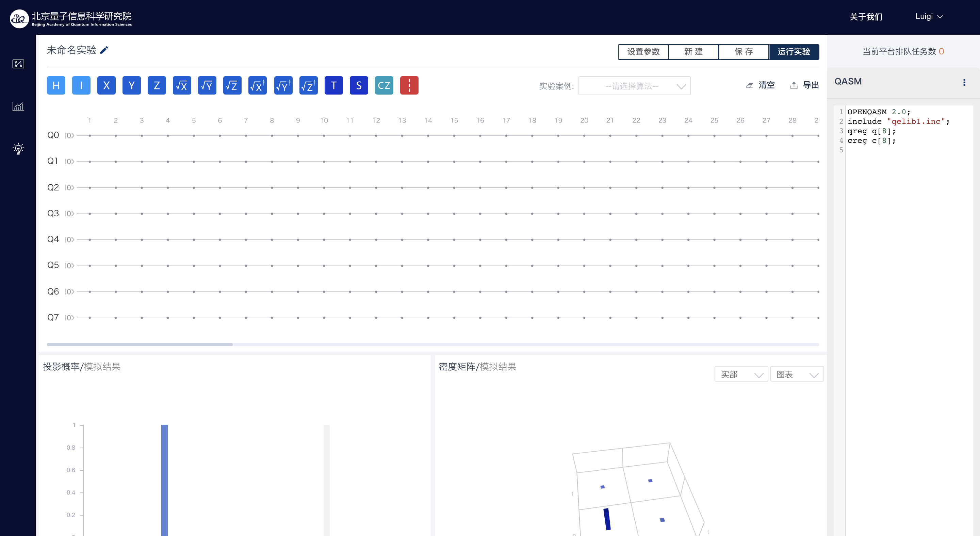
Task: Open QASM panel three-dot menu
Action: (964, 83)
